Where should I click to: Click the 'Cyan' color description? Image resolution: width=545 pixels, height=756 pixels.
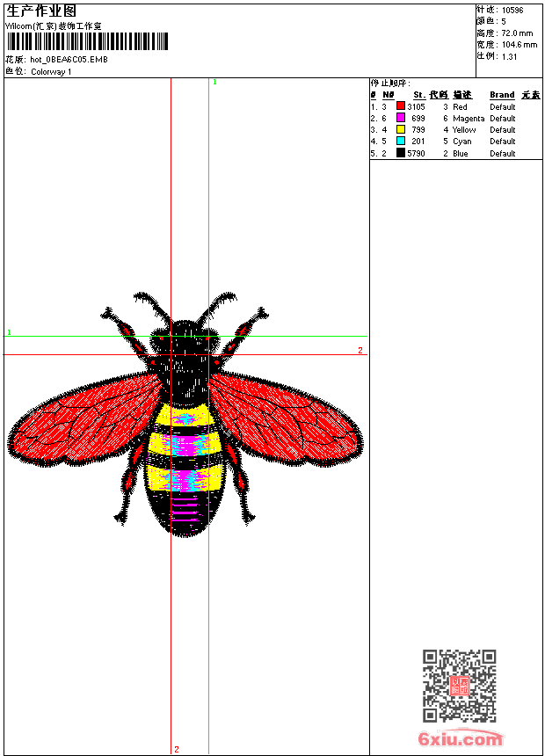[x=462, y=142]
